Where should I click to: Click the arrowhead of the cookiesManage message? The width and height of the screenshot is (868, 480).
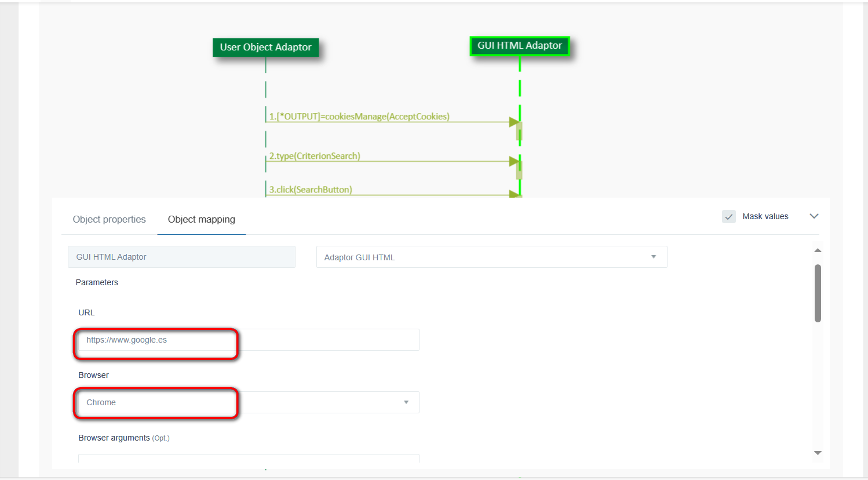pos(513,122)
